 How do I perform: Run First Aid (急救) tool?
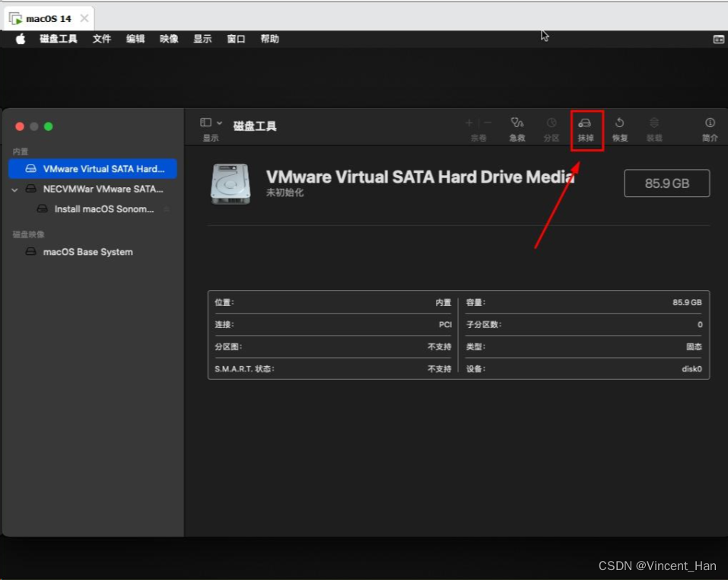pos(517,129)
